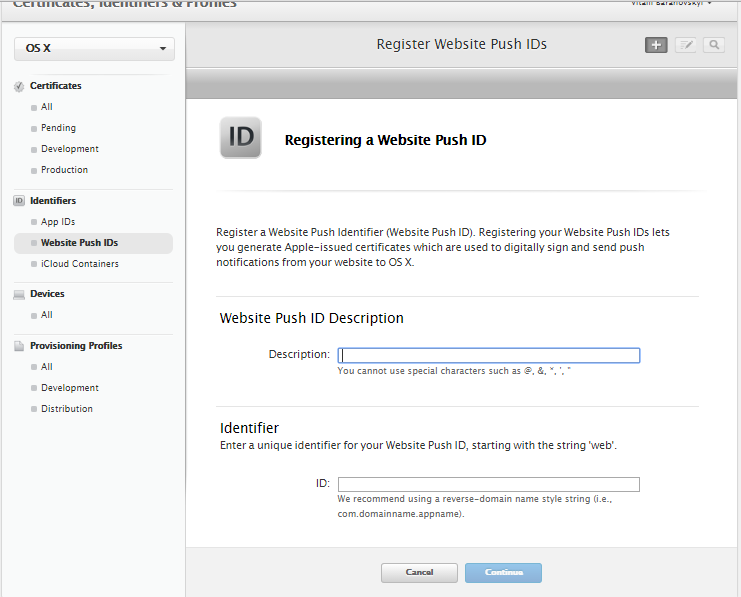This screenshot has height=597, width=741.
Task: Click the Certificates section icon
Action: tap(19, 87)
